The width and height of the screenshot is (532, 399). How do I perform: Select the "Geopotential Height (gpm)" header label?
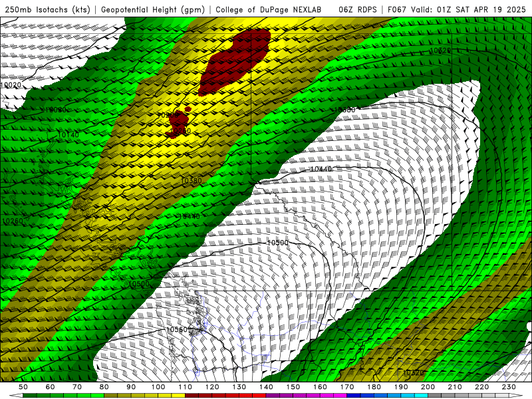click(x=153, y=9)
